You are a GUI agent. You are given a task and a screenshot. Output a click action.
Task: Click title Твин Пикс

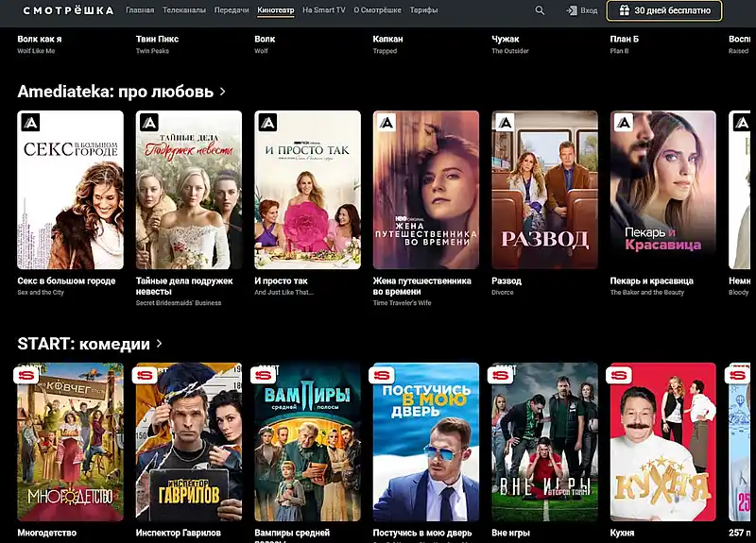pos(157,39)
